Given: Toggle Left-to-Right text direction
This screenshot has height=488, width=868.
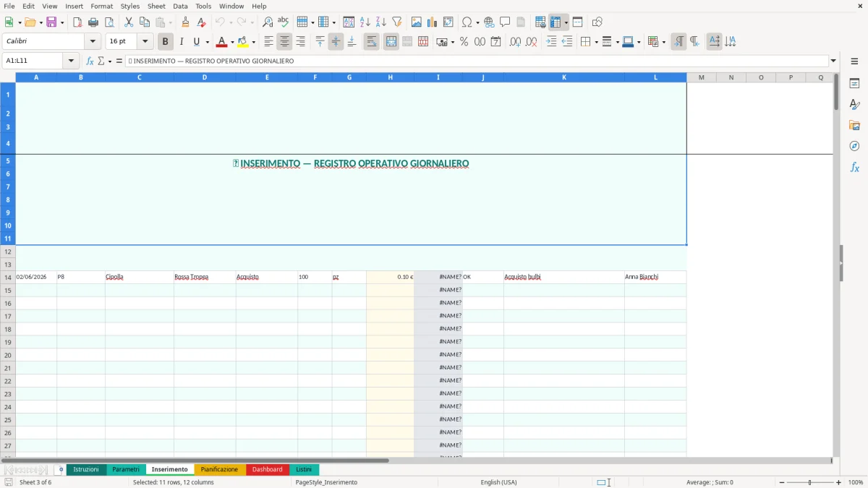Looking at the screenshot, I should click(678, 42).
